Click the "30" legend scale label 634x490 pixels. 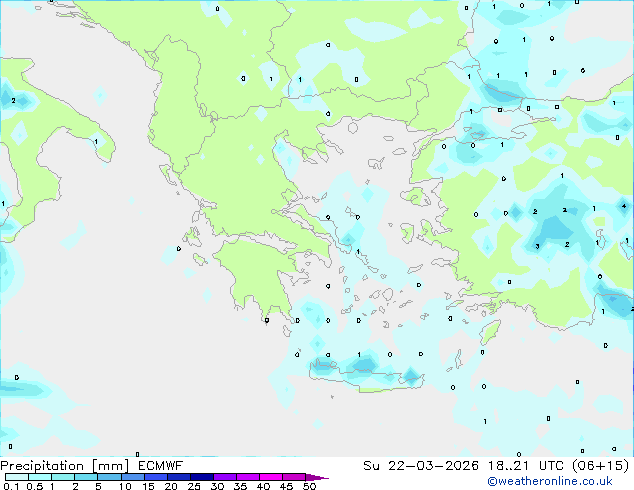[x=218, y=486]
